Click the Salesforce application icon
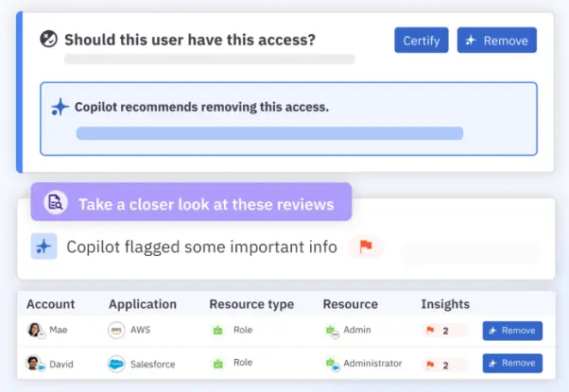This screenshot has width=569, height=392. pyautogui.click(x=116, y=363)
